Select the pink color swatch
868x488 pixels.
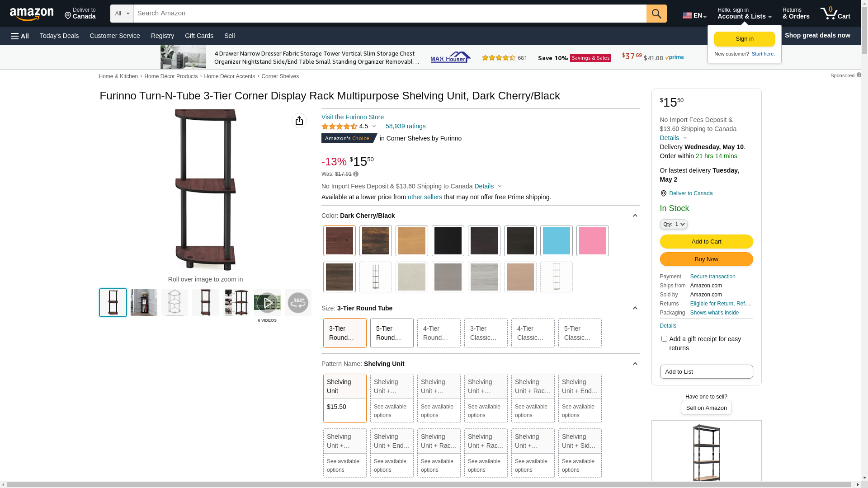pyautogui.click(x=592, y=241)
